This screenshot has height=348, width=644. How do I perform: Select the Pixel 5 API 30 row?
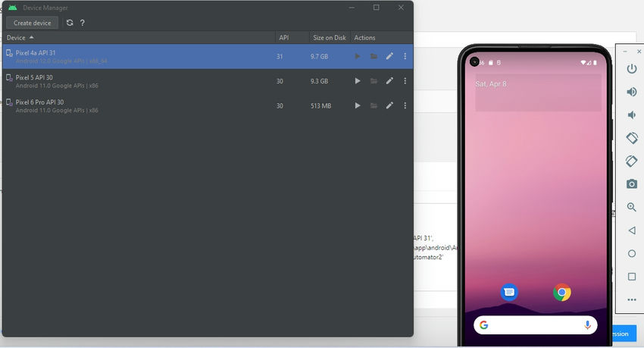click(208, 81)
